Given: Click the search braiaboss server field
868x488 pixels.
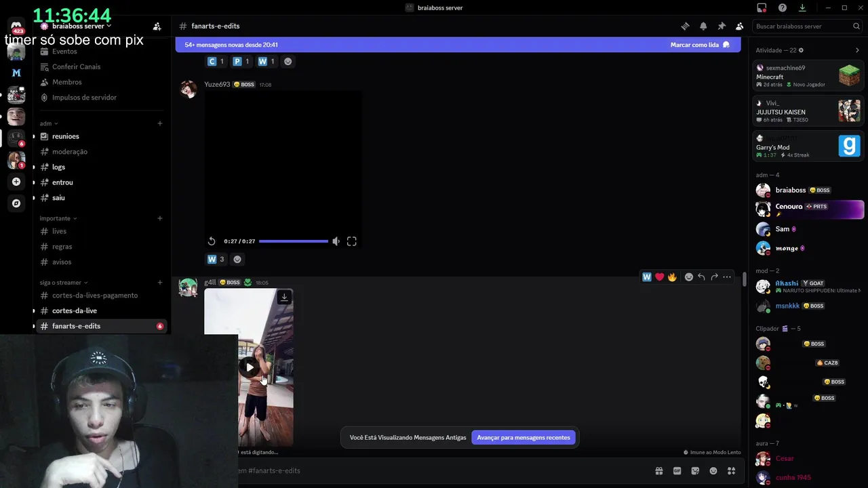Looking at the screenshot, I should (807, 26).
